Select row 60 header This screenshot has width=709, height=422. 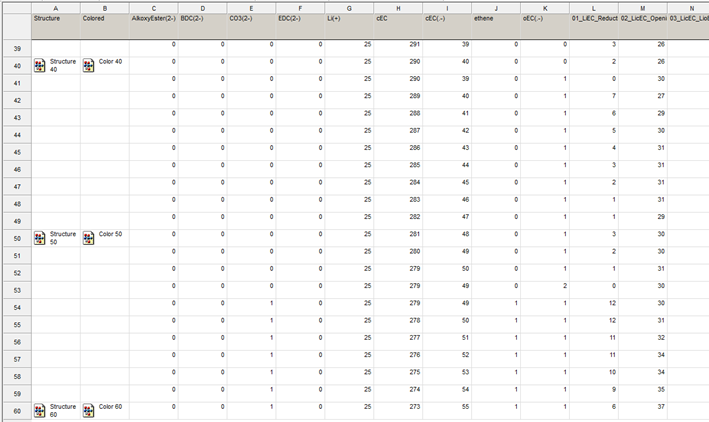coord(17,411)
